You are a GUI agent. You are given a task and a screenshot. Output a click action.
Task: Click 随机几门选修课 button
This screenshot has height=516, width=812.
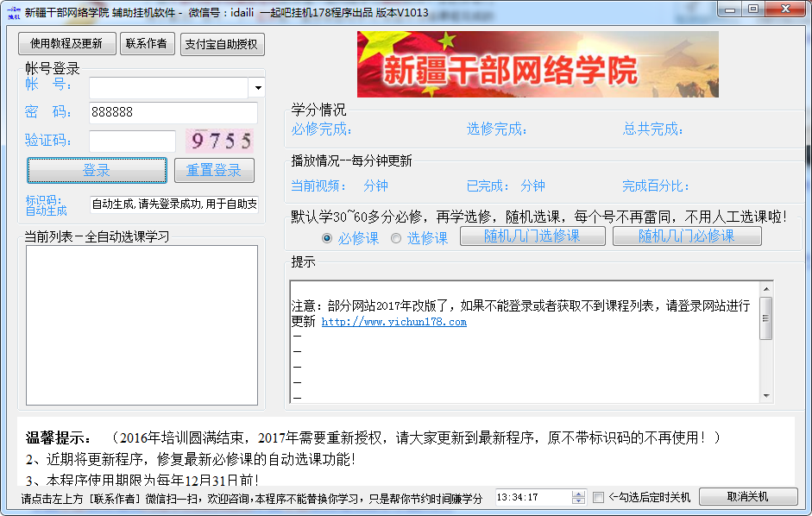coord(532,236)
